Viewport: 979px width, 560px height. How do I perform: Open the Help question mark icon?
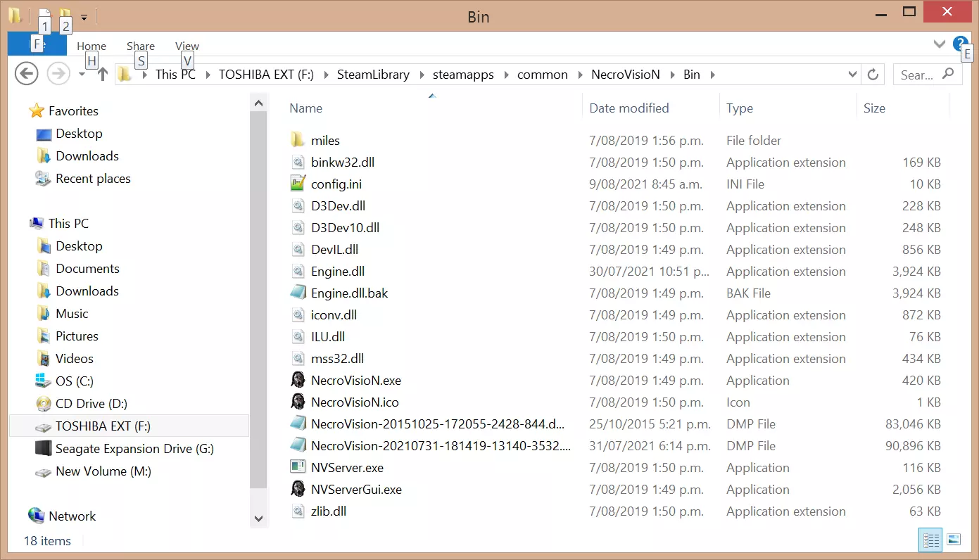click(x=960, y=44)
